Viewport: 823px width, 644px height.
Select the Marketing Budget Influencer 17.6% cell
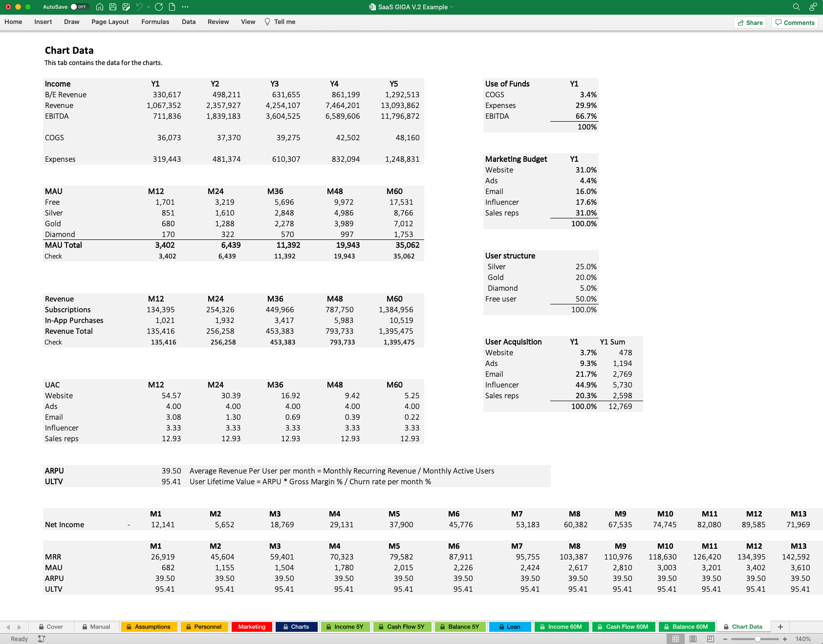pos(586,202)
